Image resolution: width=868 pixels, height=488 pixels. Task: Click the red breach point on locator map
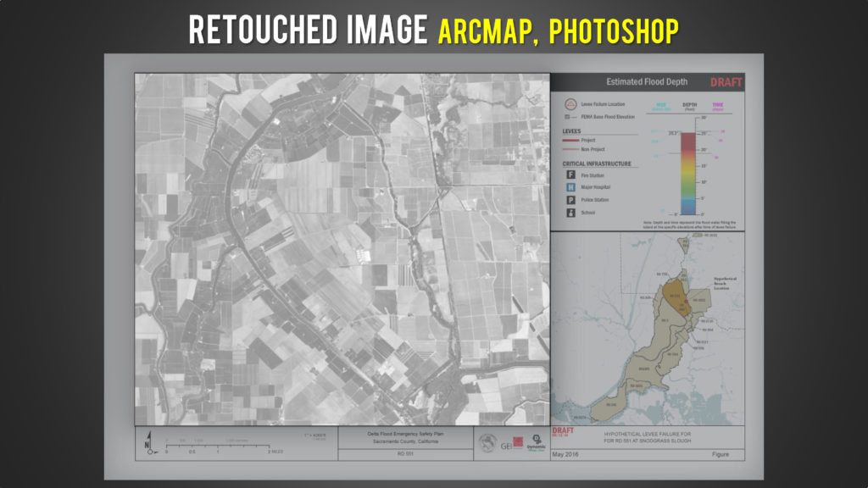click(687, 302)
